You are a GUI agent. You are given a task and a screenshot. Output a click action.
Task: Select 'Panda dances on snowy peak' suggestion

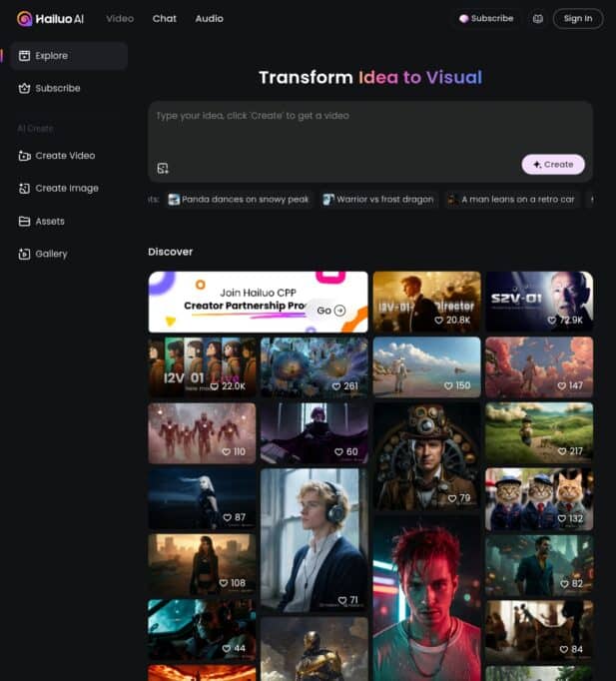240,200
